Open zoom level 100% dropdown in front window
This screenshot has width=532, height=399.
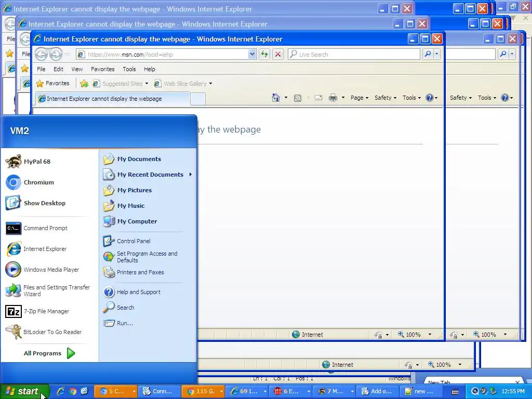pos(430,335)
